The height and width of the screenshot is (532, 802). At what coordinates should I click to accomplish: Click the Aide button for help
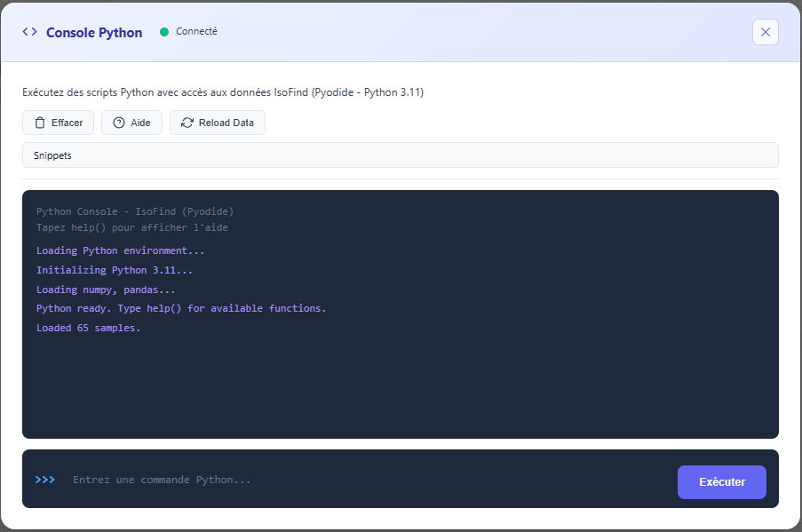(x=131, y=123)
